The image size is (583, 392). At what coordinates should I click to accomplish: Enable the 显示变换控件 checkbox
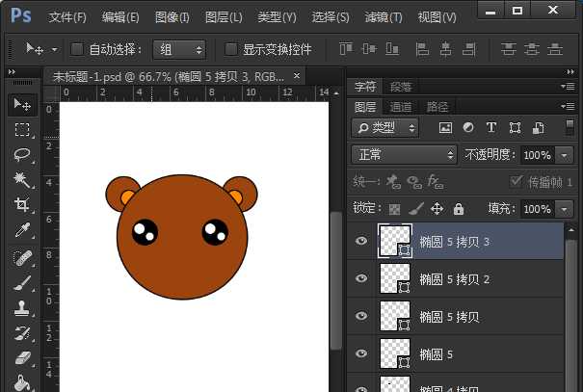(x=230, y=49)
